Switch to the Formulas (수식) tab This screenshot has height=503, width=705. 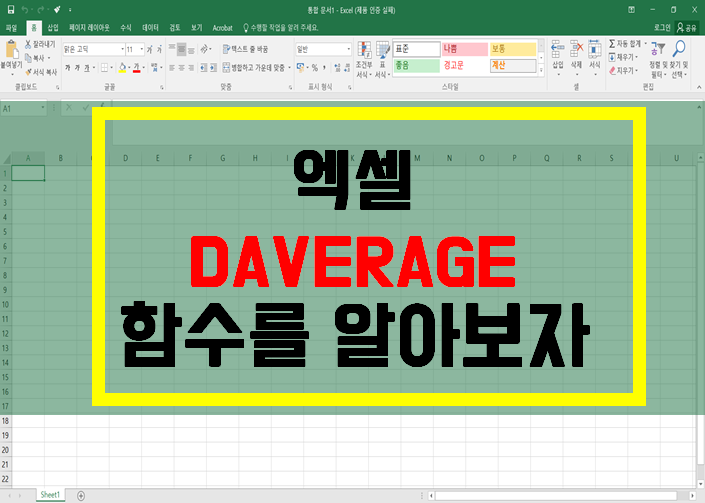125,28
